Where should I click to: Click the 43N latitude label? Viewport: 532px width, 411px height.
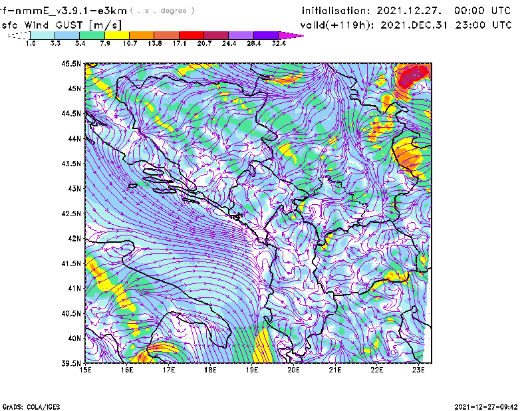coord(74,188)
